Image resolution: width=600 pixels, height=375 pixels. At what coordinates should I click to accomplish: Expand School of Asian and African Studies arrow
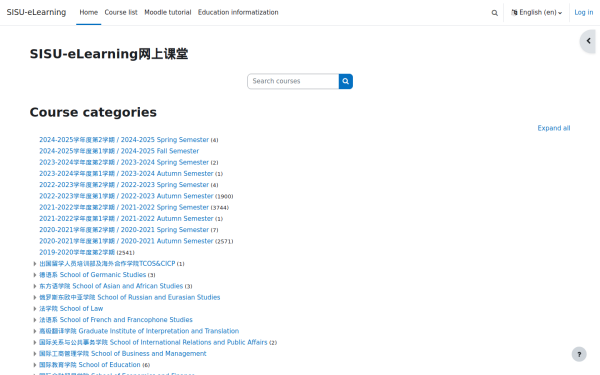34,286
